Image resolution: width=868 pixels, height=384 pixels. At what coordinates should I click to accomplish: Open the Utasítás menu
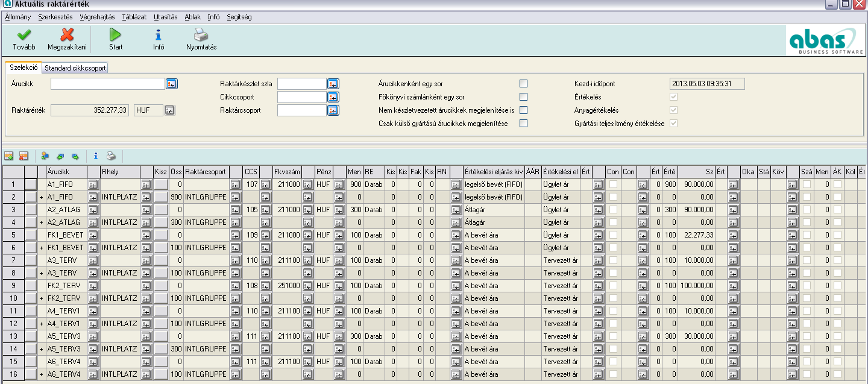(165, 17)
